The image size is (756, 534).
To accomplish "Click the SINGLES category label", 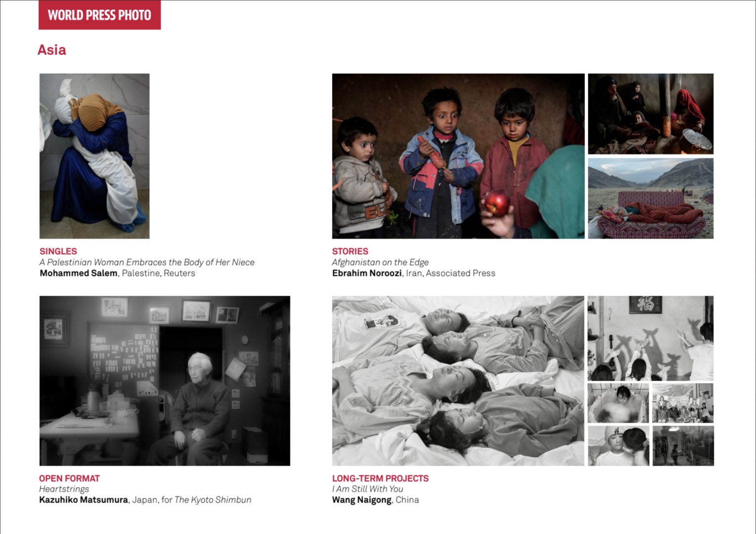I will (58, 251).
